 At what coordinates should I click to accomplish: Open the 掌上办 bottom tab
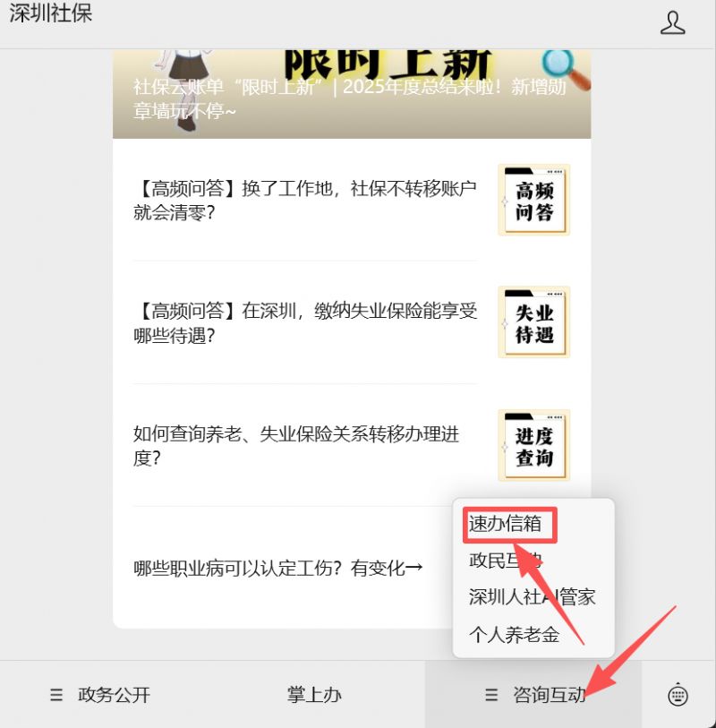coord(314,695)
